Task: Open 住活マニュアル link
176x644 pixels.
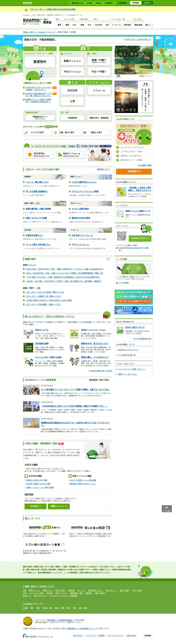Action: tap(42, 330)
